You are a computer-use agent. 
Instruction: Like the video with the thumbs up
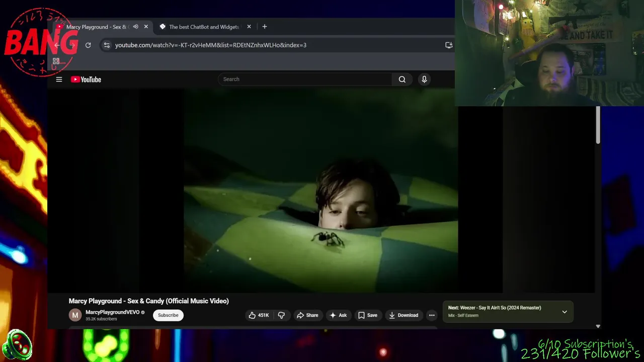pyautogui.click(x=259, y=315)
